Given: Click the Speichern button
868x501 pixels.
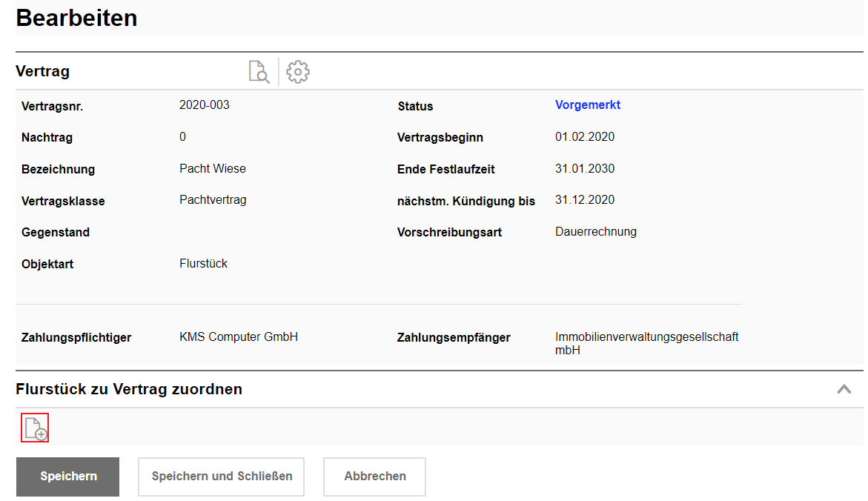Looking at the screenshot, I should click(68, 477).
